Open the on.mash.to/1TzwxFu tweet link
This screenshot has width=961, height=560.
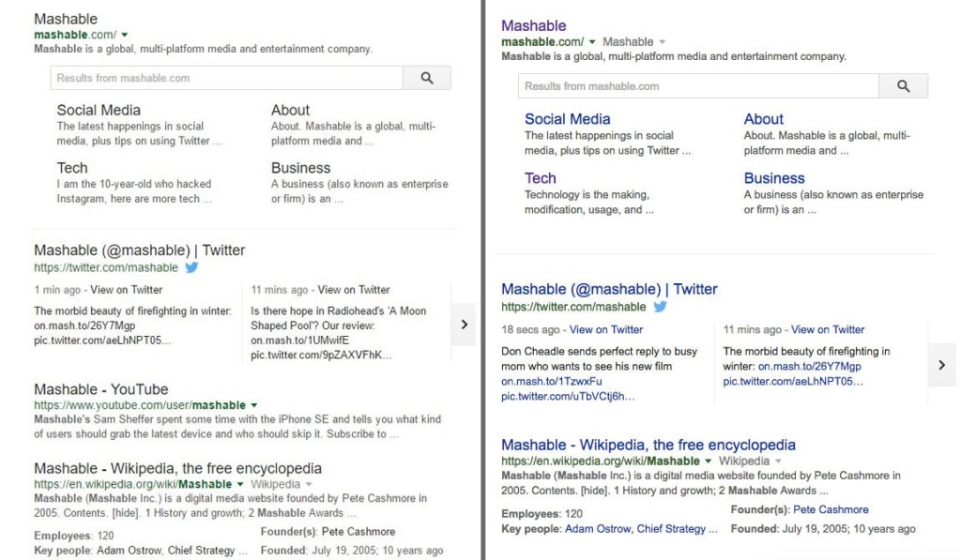(542, 382)
